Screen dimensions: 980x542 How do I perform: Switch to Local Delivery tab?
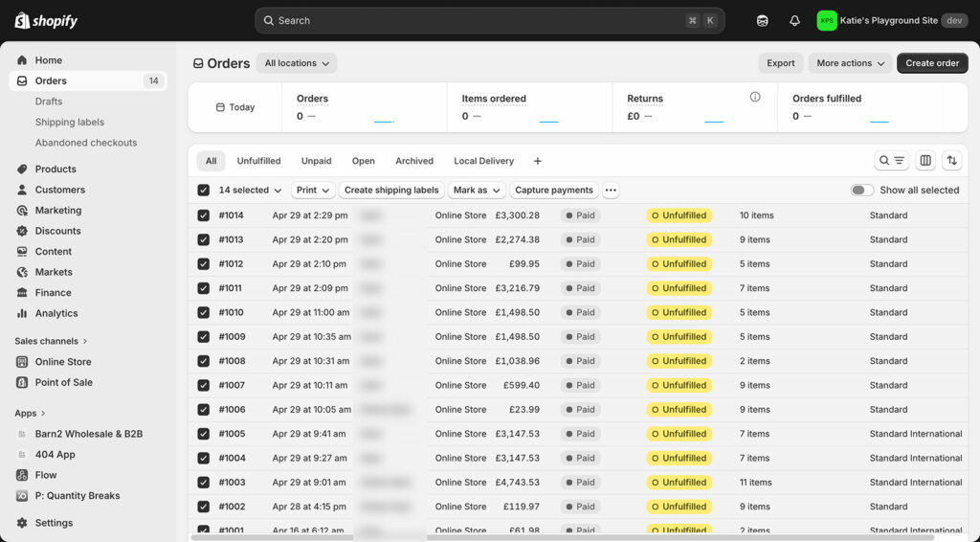tap(483, 161)
